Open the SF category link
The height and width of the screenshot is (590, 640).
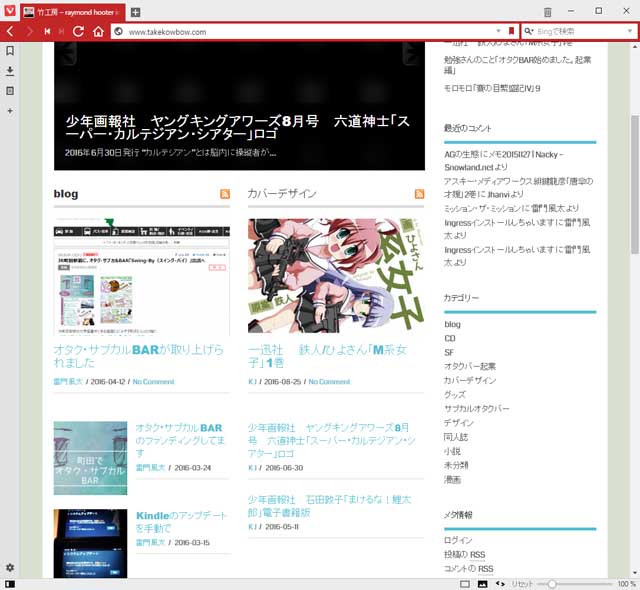point(449,352)
